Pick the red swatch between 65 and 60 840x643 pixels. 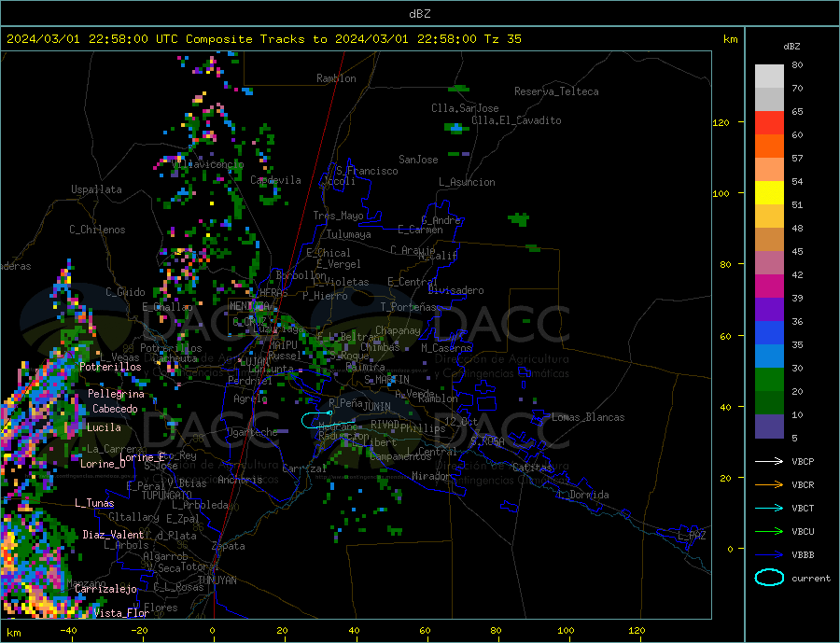[769, 122]
